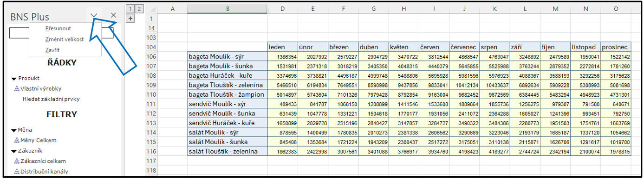Click the cell with value 1386354

coord(283,56)
